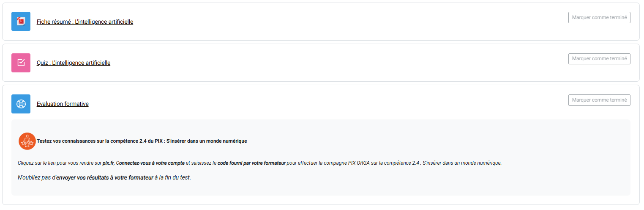Click the heading Testez vos connaissances sur la compétence 2.4
This screenshot has width=644, height=210.
click(x=142, y=141)
